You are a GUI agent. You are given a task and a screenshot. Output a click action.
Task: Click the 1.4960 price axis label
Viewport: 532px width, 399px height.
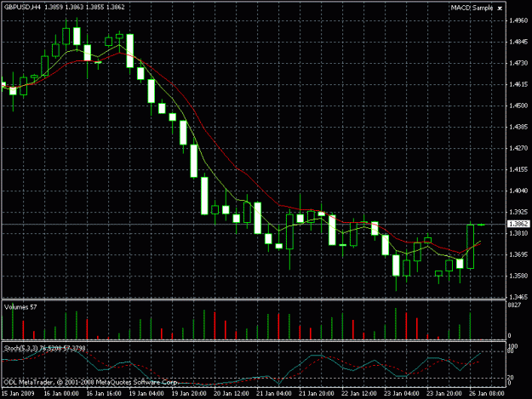point(518,20)
